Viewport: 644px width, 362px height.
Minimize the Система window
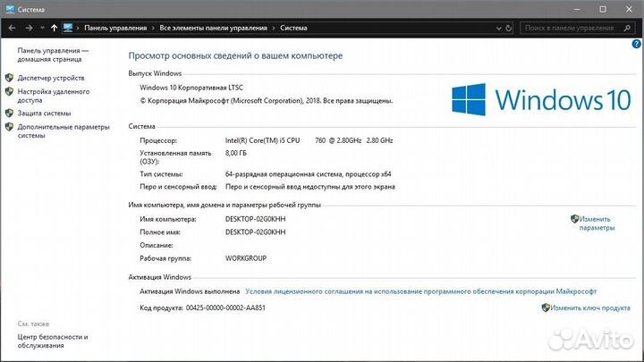point(577,9)
